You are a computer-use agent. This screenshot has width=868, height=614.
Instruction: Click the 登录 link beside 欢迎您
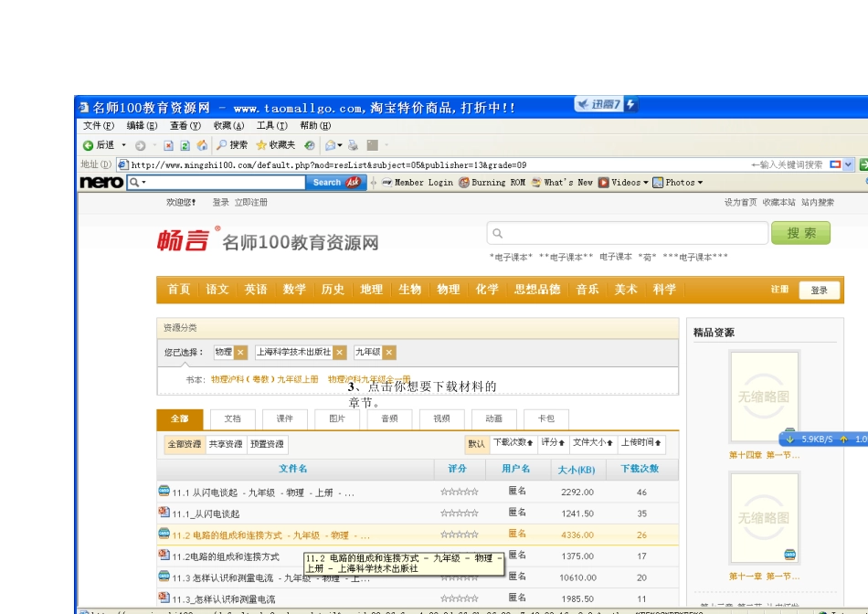(x=220, y=203)
